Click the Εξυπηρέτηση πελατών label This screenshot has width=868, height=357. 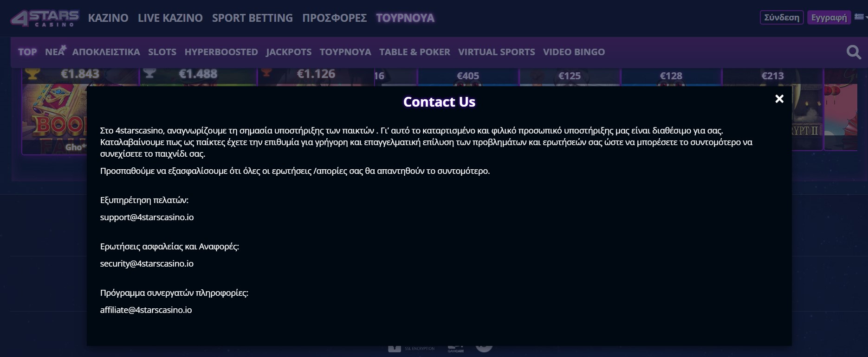[144, 200]
